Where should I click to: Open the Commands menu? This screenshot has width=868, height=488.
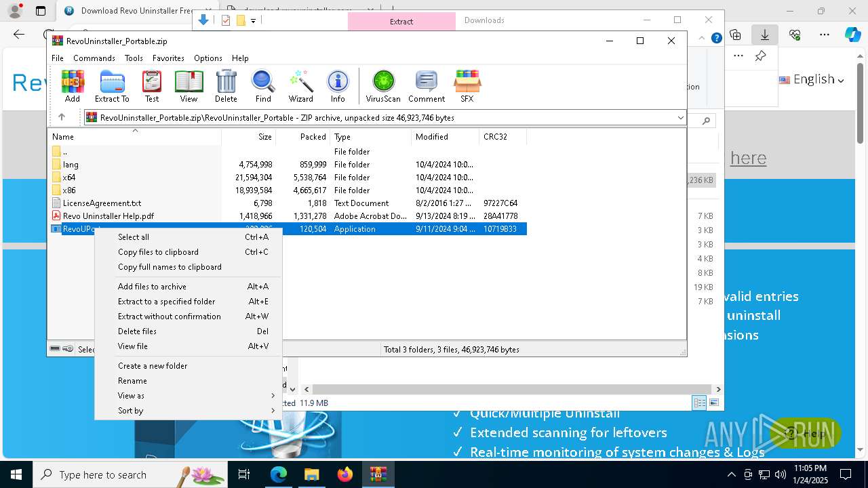pos(94,58)
